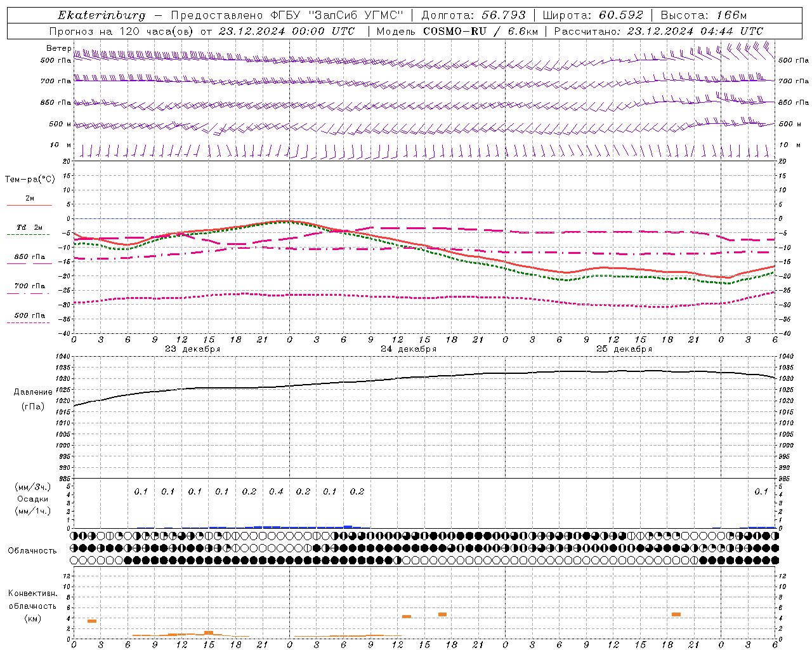Click the (км) unit under convective cloud title

click(32, 618)
